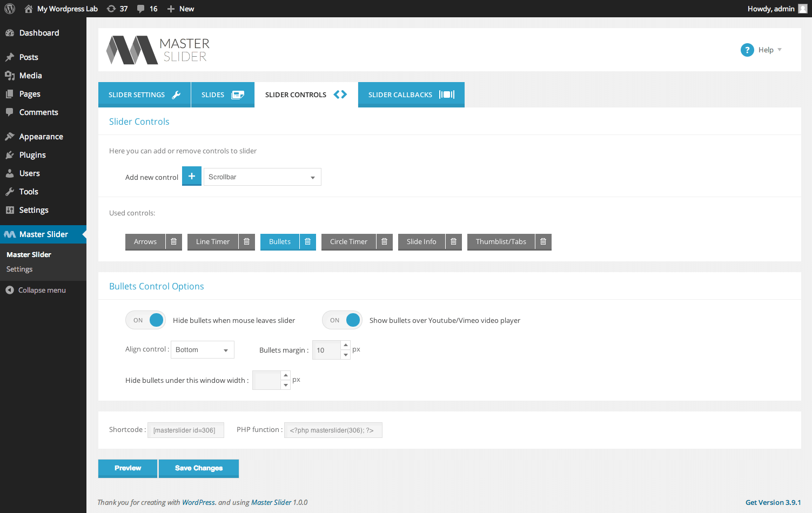Select the Line Timer control
The width and height of the screenshot is (812, 513).
[x=213, y=242]
